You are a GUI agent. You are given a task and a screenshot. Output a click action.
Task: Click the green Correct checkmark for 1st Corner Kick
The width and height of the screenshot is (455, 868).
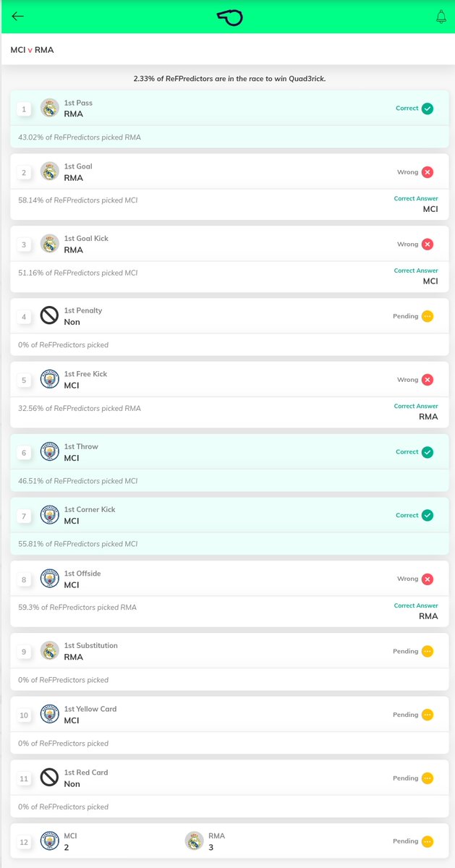[x=427, y=515]
